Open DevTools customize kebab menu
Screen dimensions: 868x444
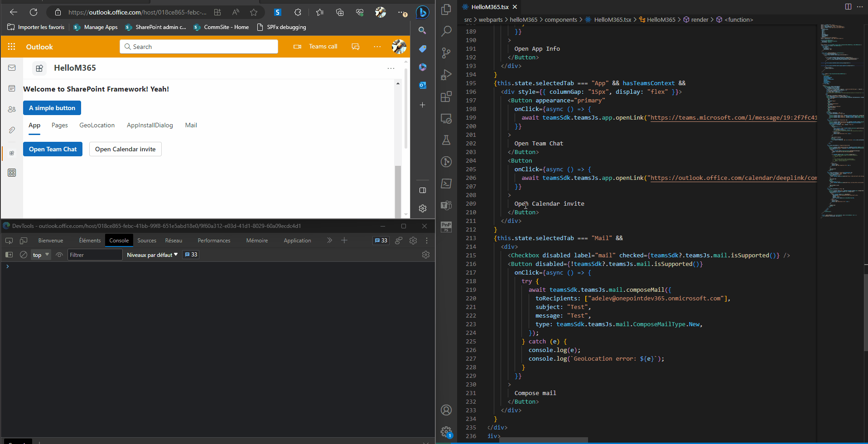427,241
